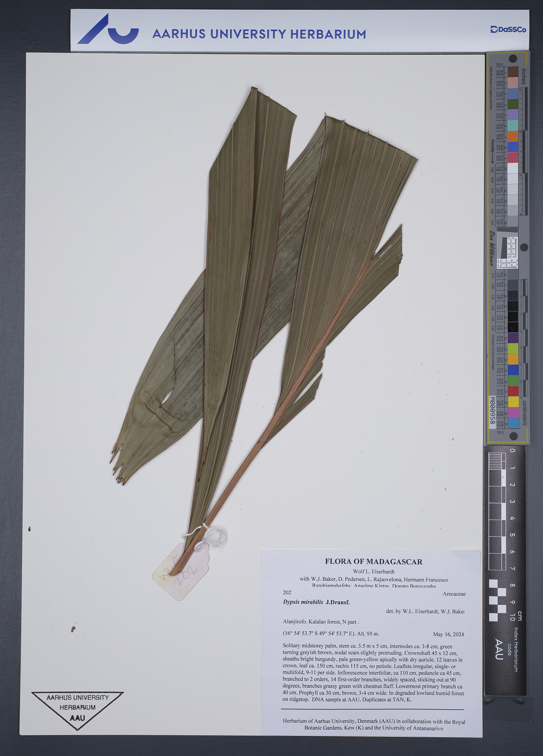Click the Arecaceae family name on the label

pyautogui.click(x=453, y=593)
